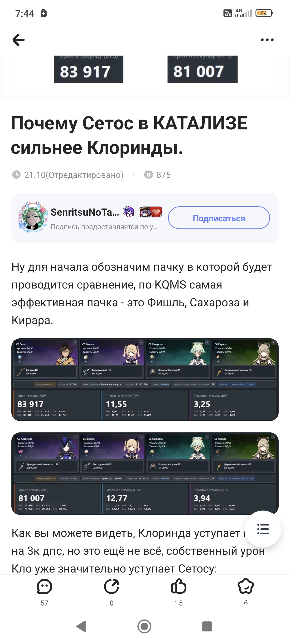Tap the back arrow icon
290x644 pixels.
(19, 40)
